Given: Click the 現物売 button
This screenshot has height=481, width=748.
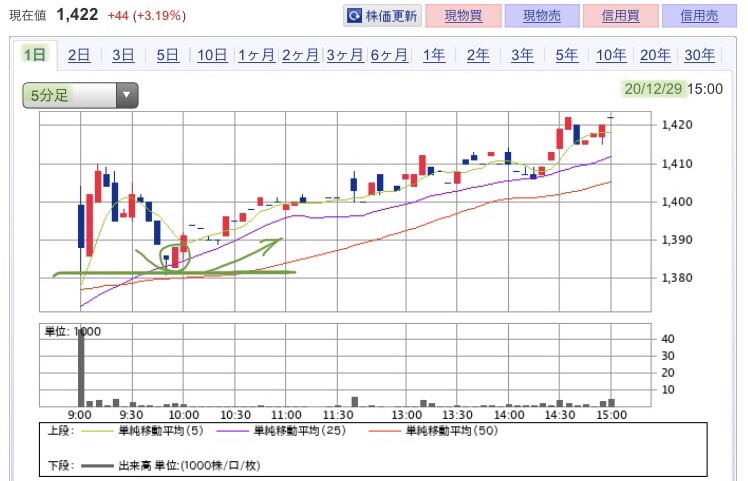Looking at the screenshot, I should 542,16.
